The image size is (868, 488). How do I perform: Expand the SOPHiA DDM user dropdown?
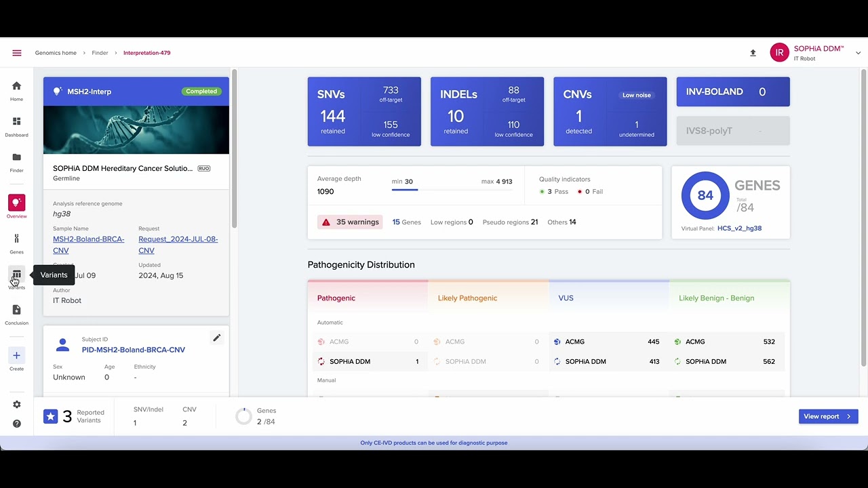tap(859, 53)
